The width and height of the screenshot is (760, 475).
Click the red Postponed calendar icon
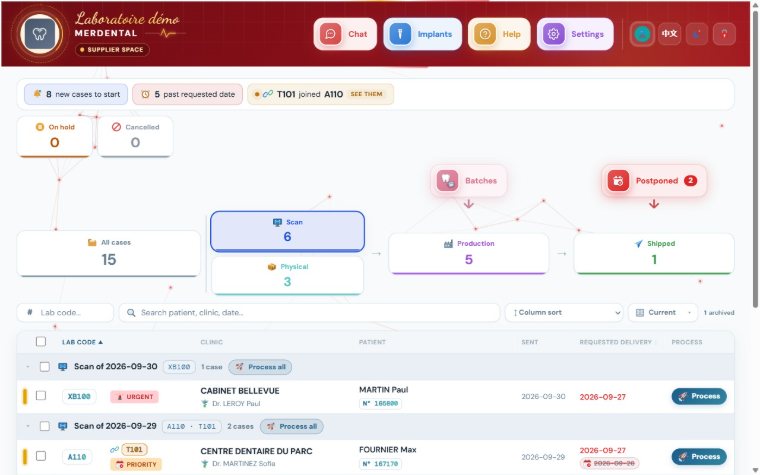(x=618, y=180)
